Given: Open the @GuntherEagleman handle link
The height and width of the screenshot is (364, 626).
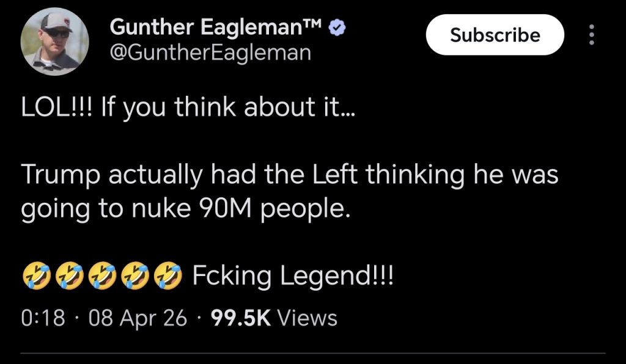Looking at the screenshot, I should [209, 53].
